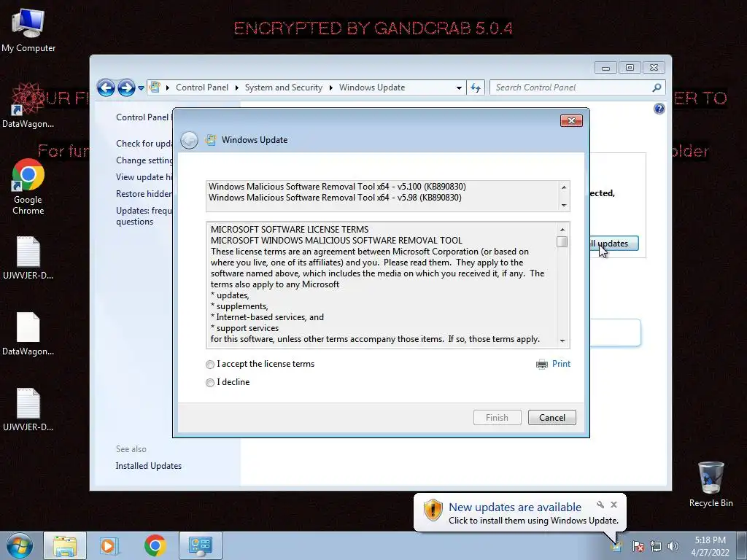The image size is (747, 560).
Task: Expand the arrow after Control Panel breadcrumb
Action: click(x=237, y=88)
